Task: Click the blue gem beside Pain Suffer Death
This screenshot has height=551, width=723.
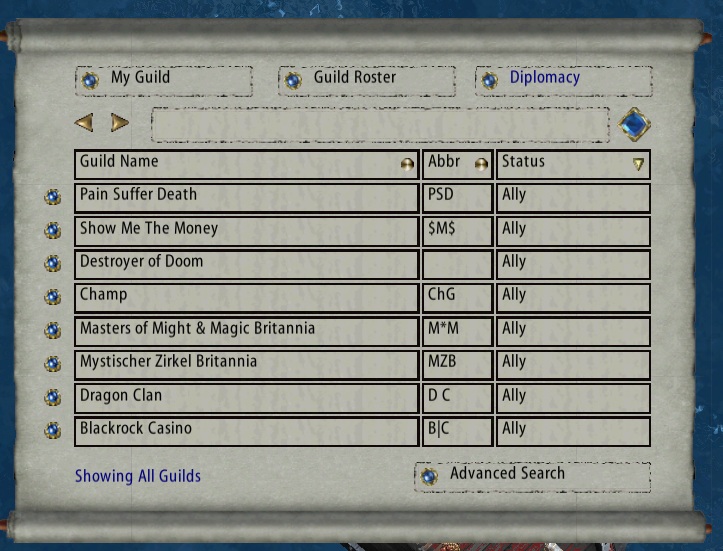Action: (x=53, y=197)
